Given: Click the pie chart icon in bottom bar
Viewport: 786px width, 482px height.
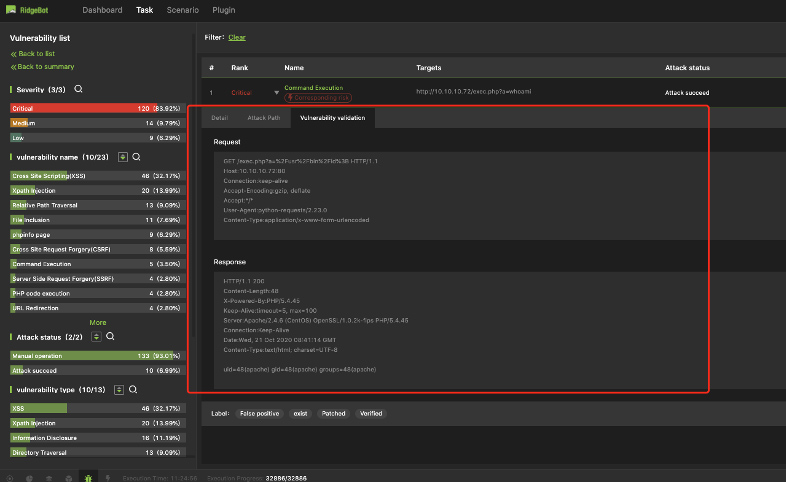Looking at the screenshot, I should pyautogui.click(x=29, y=478).
